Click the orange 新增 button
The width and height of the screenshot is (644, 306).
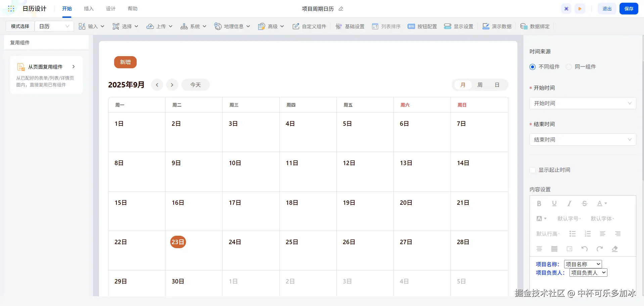(125, 62)
